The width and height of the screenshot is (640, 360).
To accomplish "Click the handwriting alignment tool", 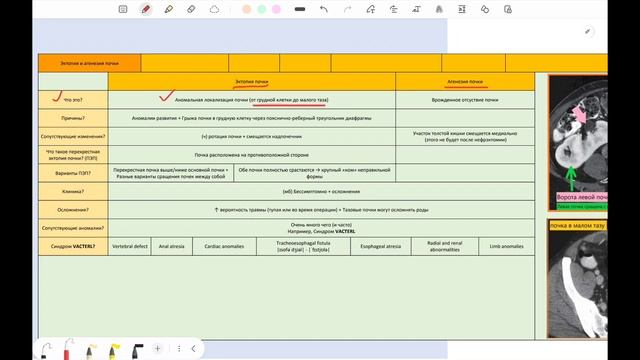I will coord(393,9).
